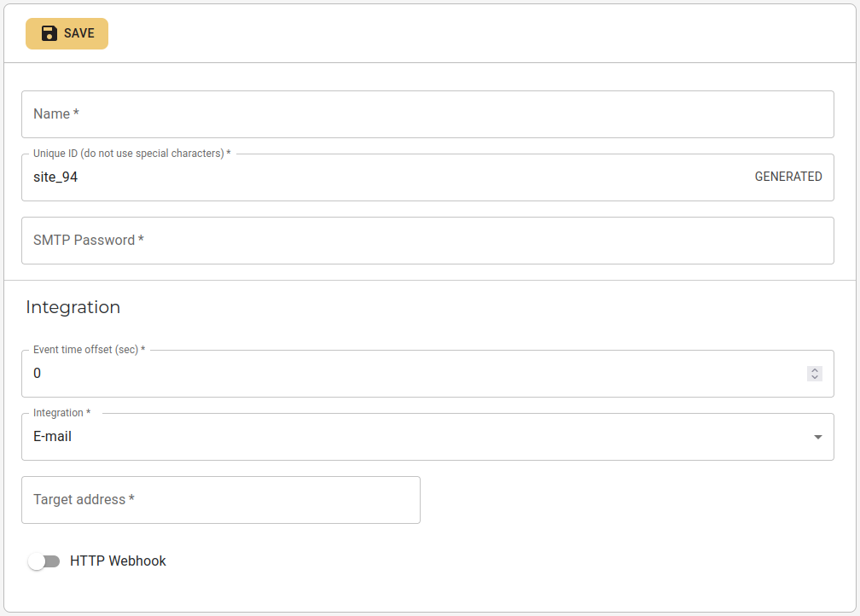Screen dimensions: 860x616
Task: Focus the SMTP Password field
Action: 427,241
